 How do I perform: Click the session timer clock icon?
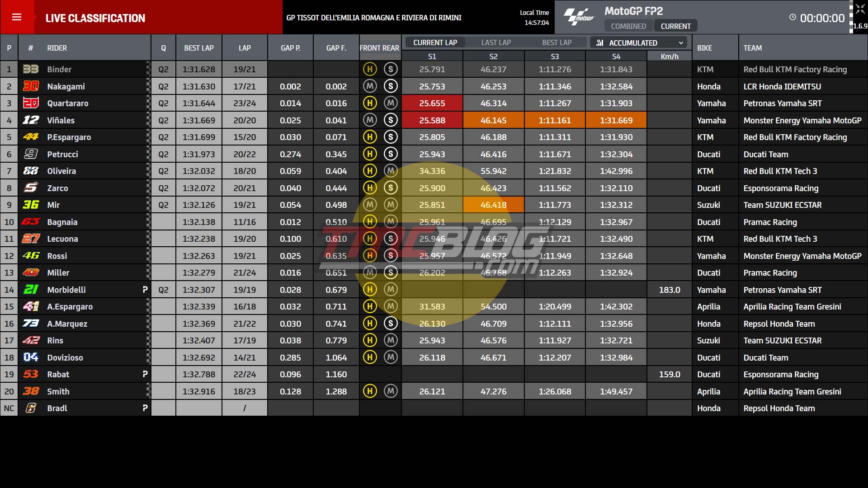click(x=793, y=17)
